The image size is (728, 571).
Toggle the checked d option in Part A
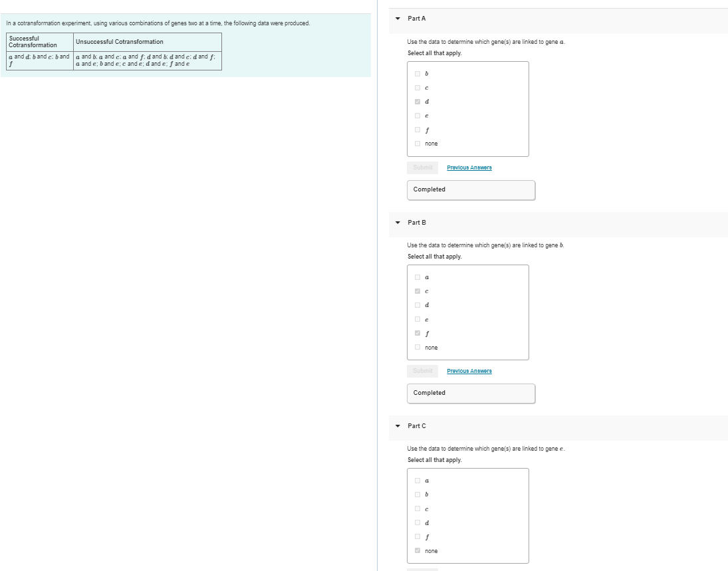(418, 102)
